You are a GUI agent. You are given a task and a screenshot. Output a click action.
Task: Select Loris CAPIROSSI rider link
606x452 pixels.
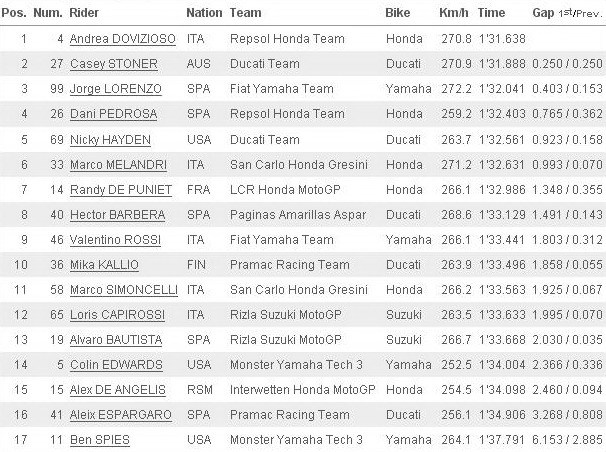tap(117, 315)
